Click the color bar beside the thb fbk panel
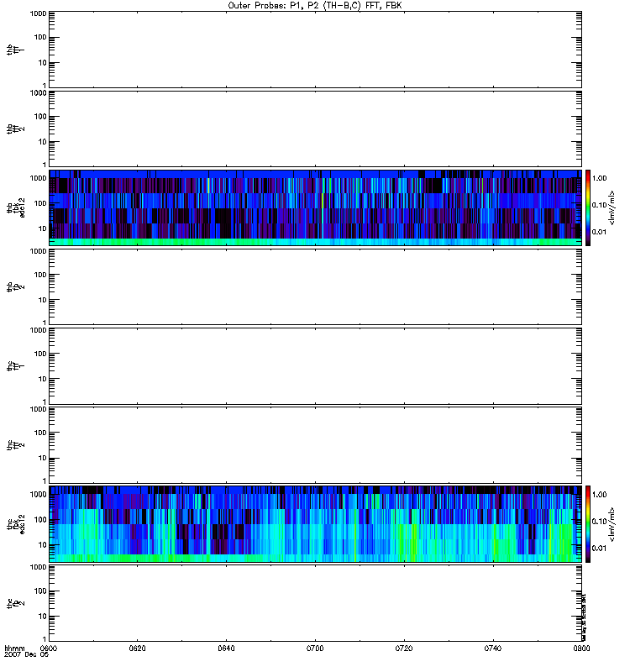This screenshot has height=672, width=630. (588, 207)
